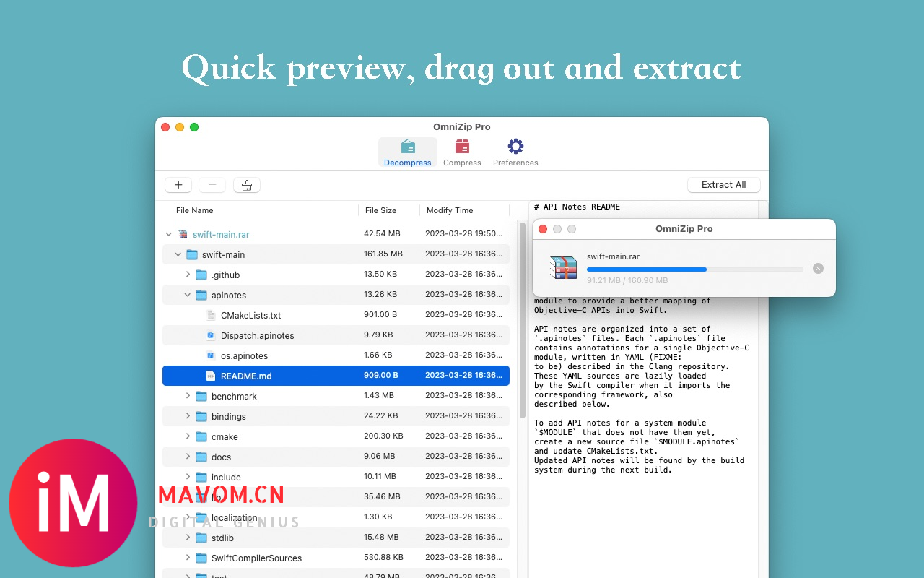The height and width of the screenshot is (578, 924).
Task: Select the swift-main.rar name text
Action: pos(221,235)
